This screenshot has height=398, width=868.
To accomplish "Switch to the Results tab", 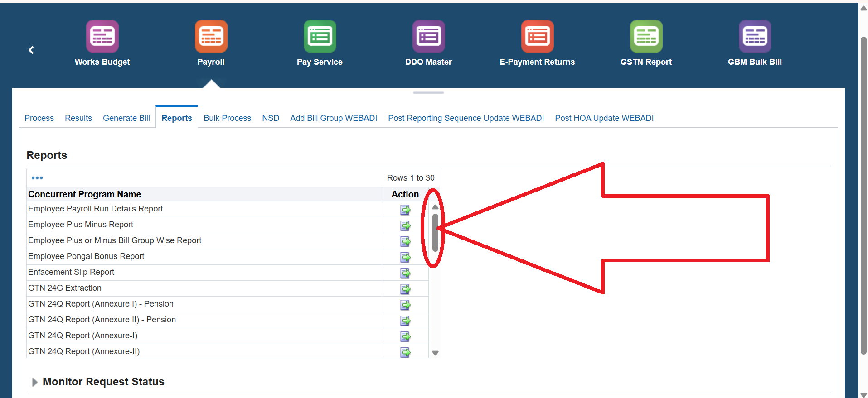I will pos(78,118).
